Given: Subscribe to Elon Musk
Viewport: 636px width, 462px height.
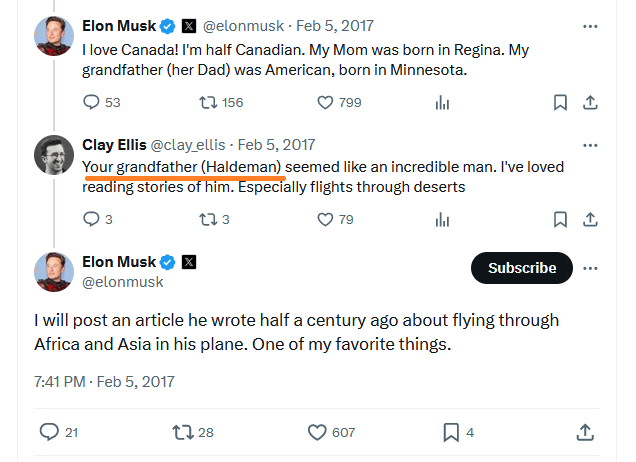Looking at the screenshot, I should tap(521, 268).
